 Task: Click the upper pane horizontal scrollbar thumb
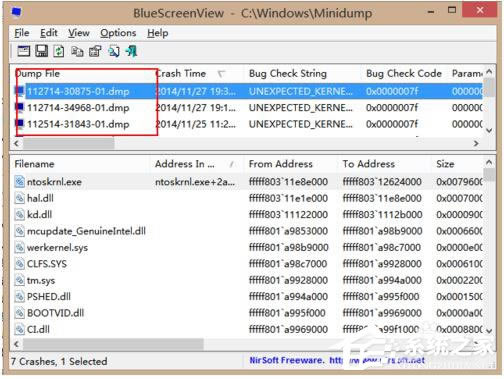pyautogui.click(x=68, y=143)
